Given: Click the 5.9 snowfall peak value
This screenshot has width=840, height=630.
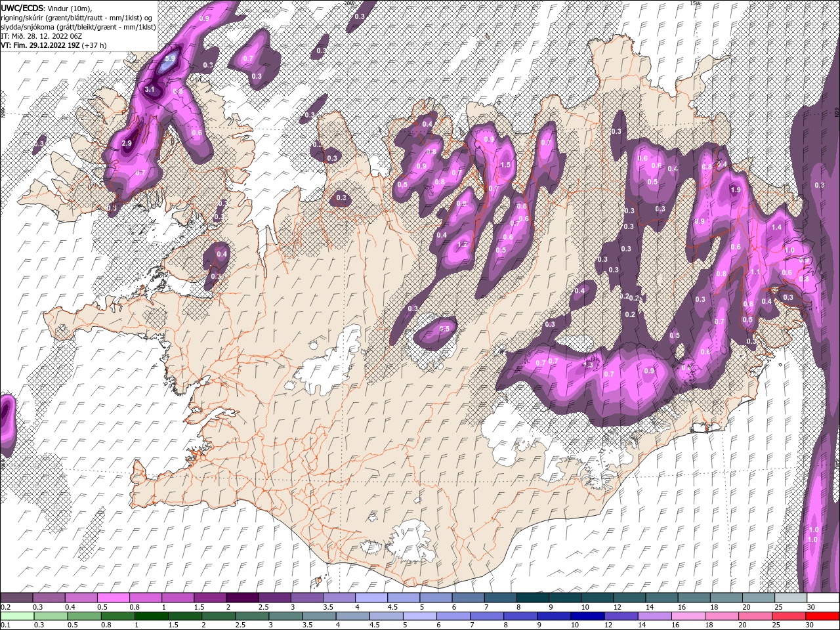Looking at the screenshot, I should (x=170, y=59).
